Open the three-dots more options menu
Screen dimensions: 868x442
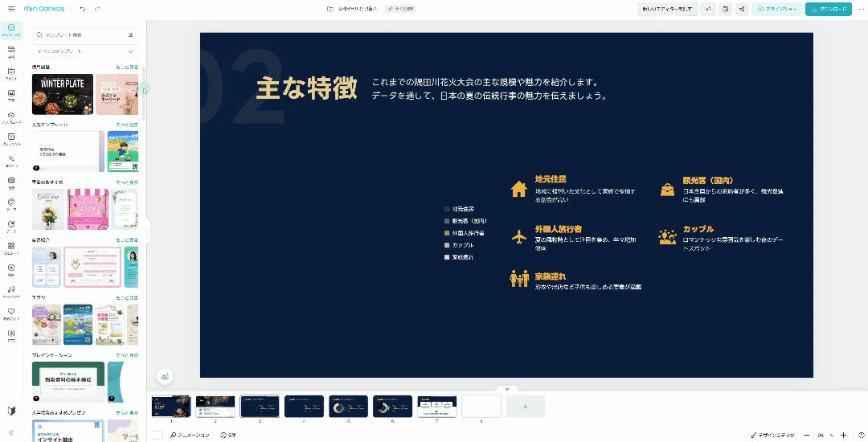point(861,9)
